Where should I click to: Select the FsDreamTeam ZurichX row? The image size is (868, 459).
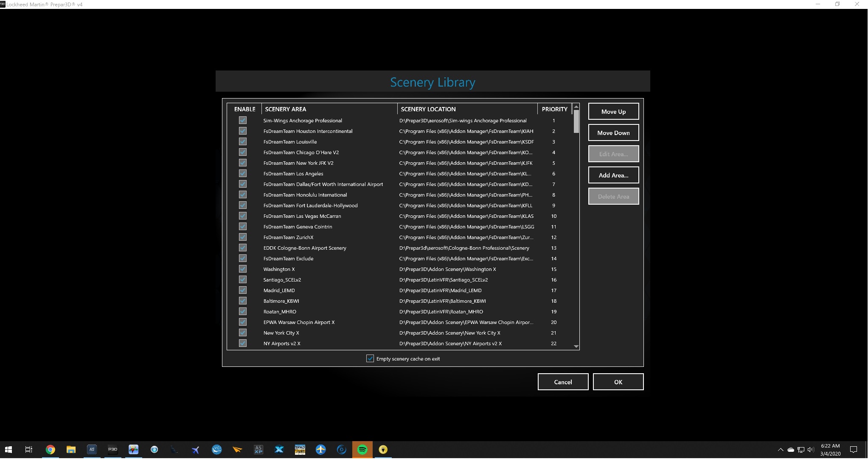click(400, 237)
